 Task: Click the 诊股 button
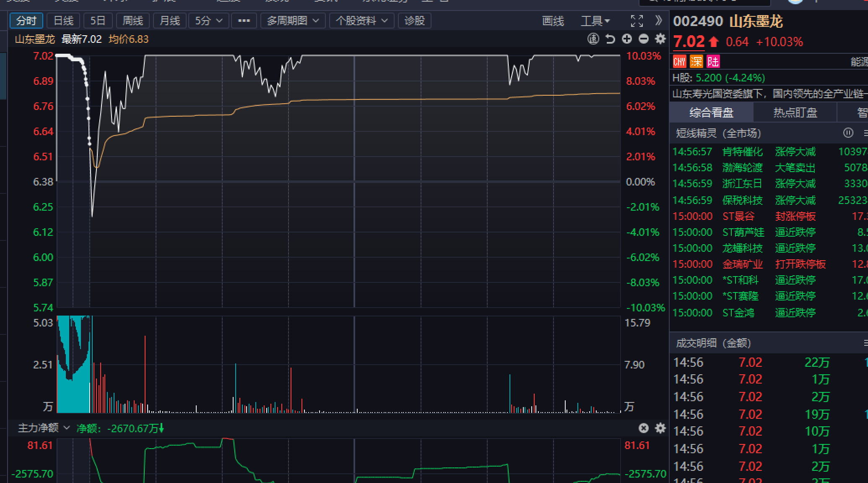point(414,21)
